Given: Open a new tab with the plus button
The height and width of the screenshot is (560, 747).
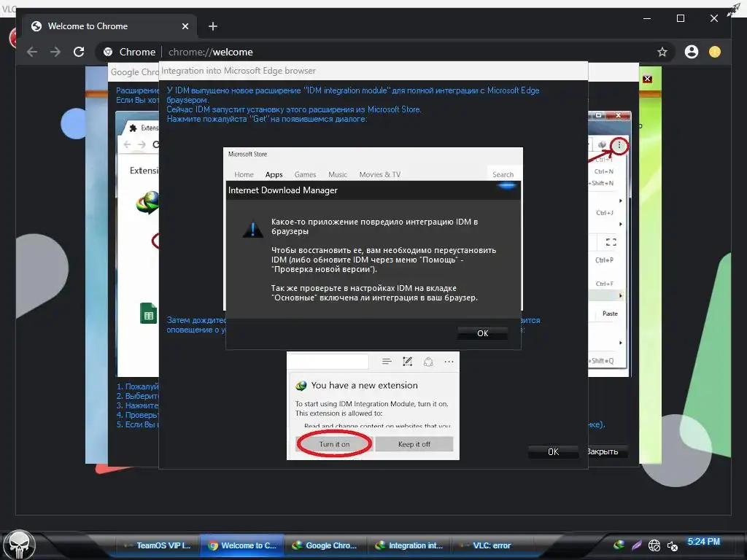Looking at the screenshot, I should tap(213, 26).
